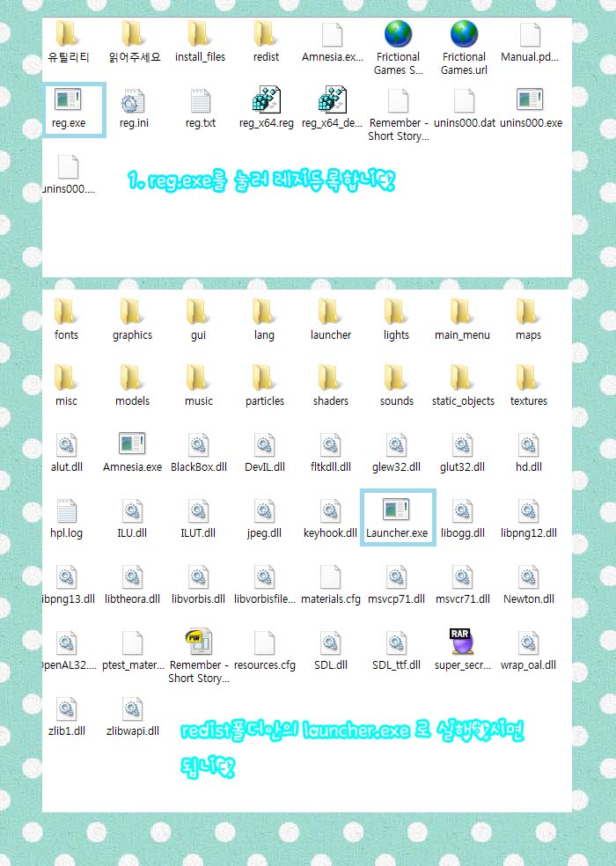Select the reg.ini settings file icon
The width and height of the screenshot is (616, 866).
(133, 101)
